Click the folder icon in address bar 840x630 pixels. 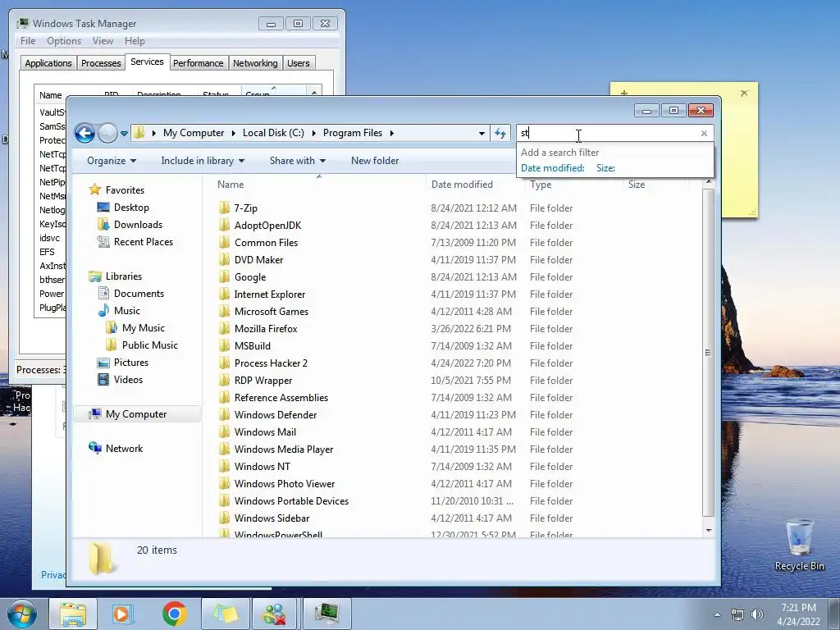pyautogui.click(x=139, y=133)
